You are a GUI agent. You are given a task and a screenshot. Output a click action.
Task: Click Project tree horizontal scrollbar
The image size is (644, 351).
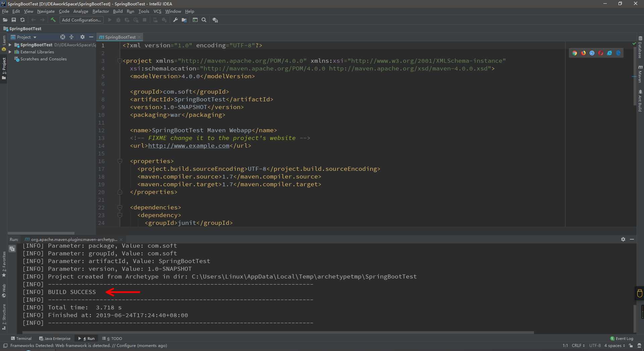(41, 233)
